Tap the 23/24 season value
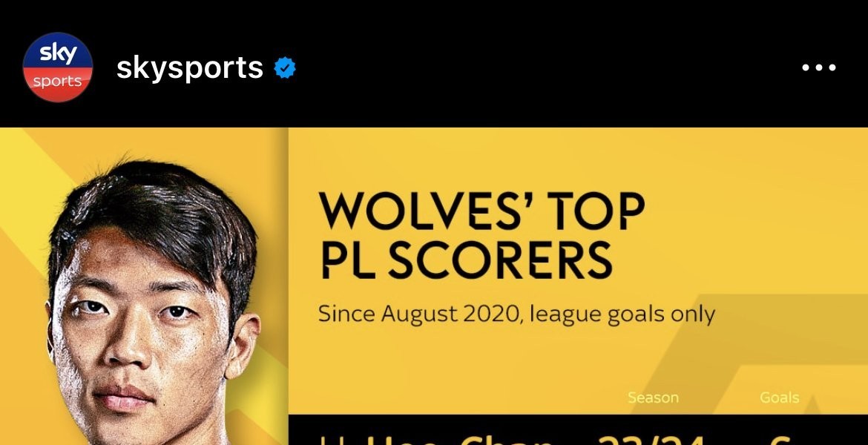868x445 pixels. tap(652, 439)
